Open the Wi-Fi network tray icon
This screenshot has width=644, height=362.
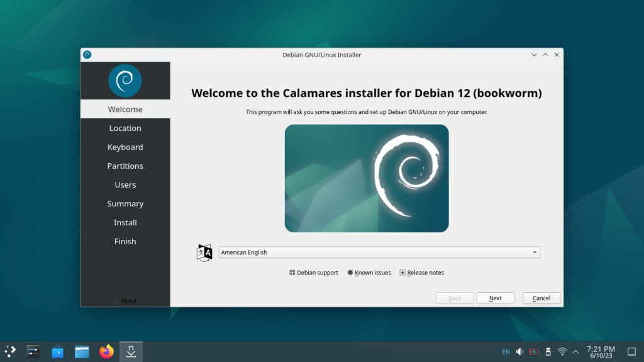(x=562, y=351)
